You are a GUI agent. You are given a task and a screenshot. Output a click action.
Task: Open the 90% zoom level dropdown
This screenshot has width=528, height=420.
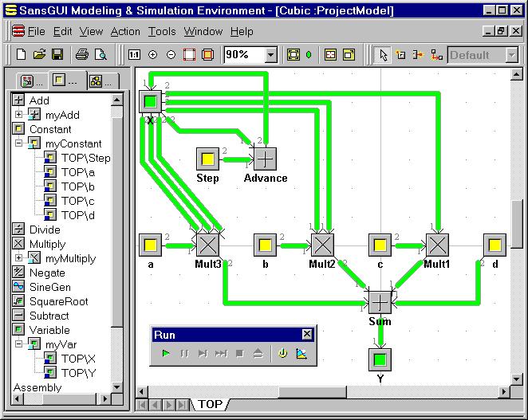click(270, 55)
